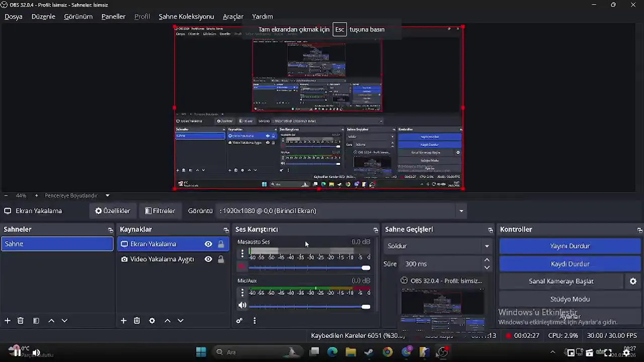
Task: Open source properties gear in Kaynaklar toolbar
Action: (x=152, y=321)
